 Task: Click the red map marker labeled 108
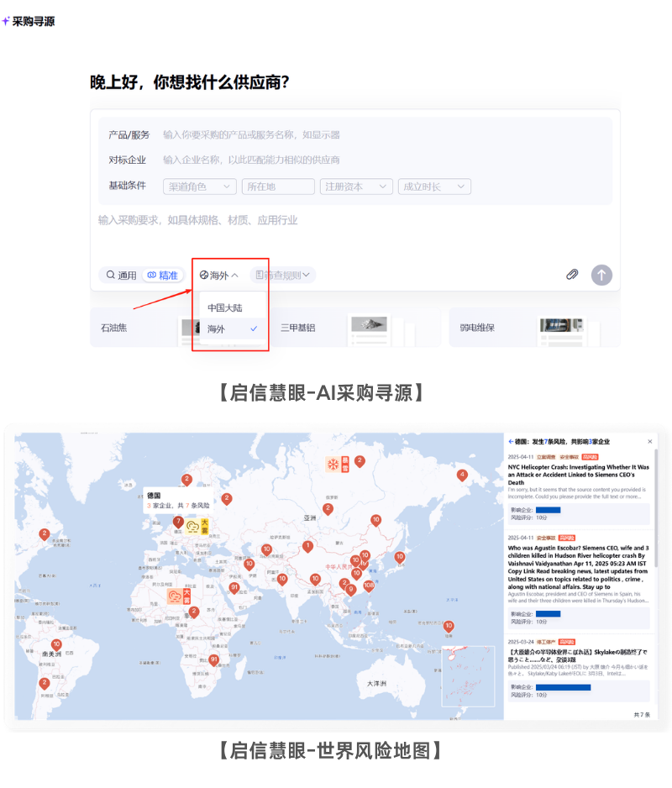point(368,585)
